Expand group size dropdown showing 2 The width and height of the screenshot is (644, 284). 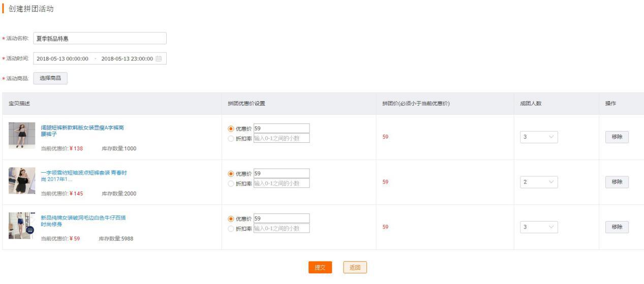tap(538, 182)
